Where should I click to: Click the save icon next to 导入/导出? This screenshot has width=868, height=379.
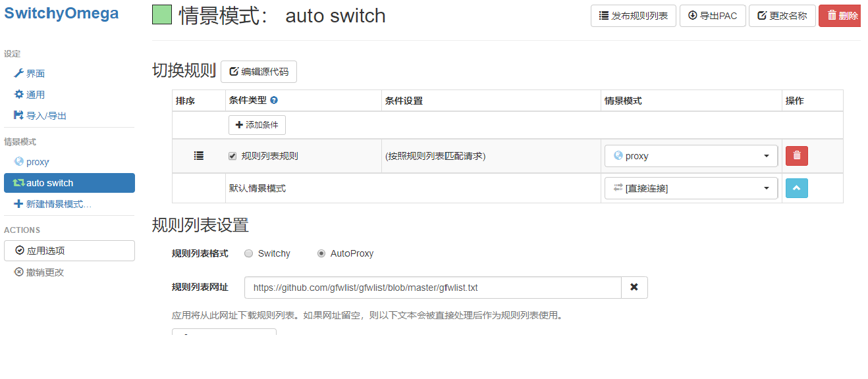pos(18,116)
